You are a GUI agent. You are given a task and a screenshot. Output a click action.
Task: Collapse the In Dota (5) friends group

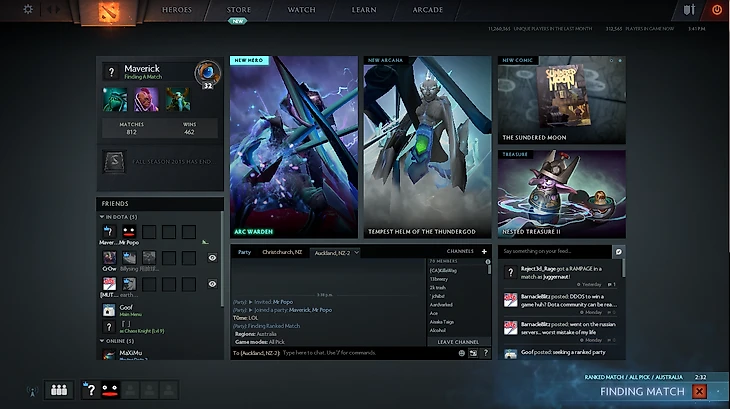coord(102,217)
